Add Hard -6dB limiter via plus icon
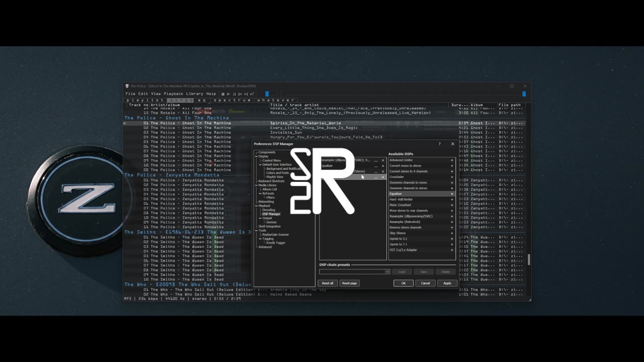The image size is (644, 362). pyautogui.click(x=452, y=200)
